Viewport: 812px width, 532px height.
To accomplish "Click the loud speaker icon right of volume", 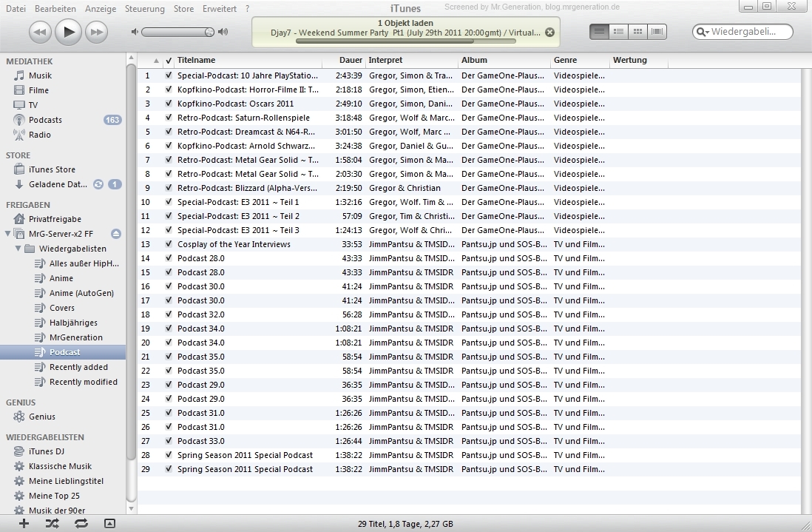I will (x=223, y=32).
